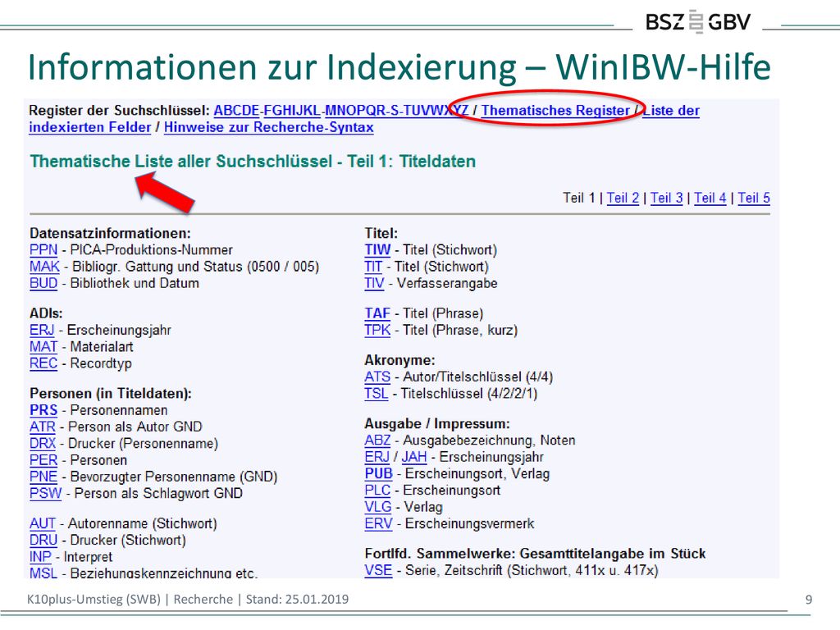Open PPN PICA-Produktions-Nummer search key

pos(43,249)
